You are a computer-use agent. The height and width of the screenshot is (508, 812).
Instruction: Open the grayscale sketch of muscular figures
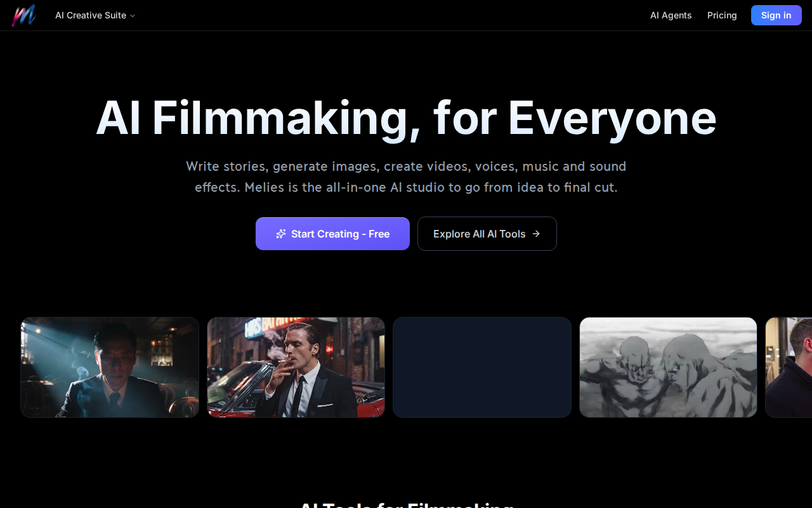668,367
